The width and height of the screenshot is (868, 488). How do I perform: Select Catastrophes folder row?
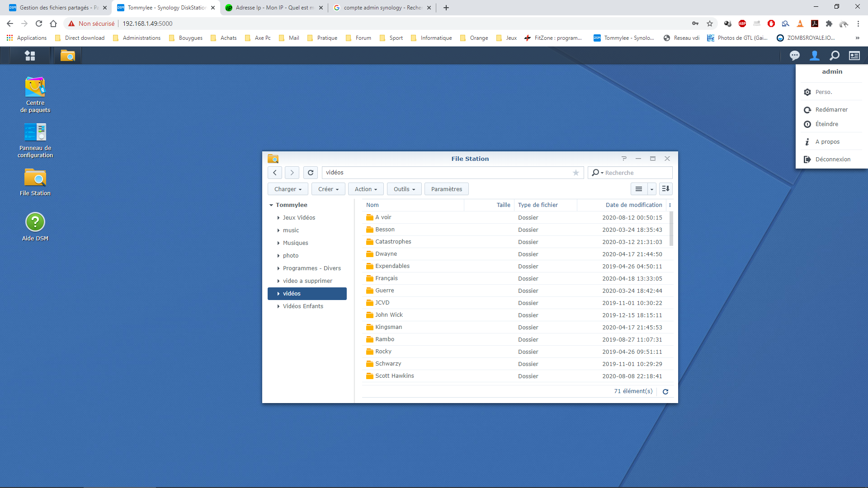[x=515, y=242]
